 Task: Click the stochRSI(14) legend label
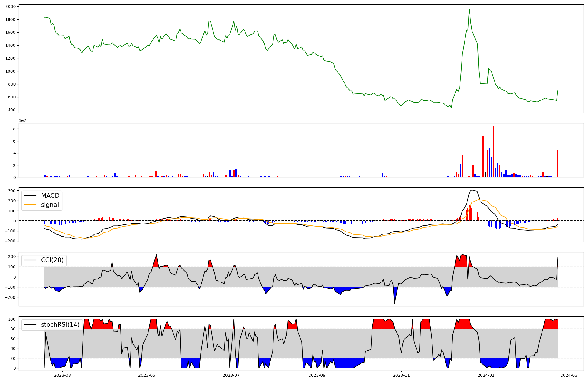click(60, 325)
